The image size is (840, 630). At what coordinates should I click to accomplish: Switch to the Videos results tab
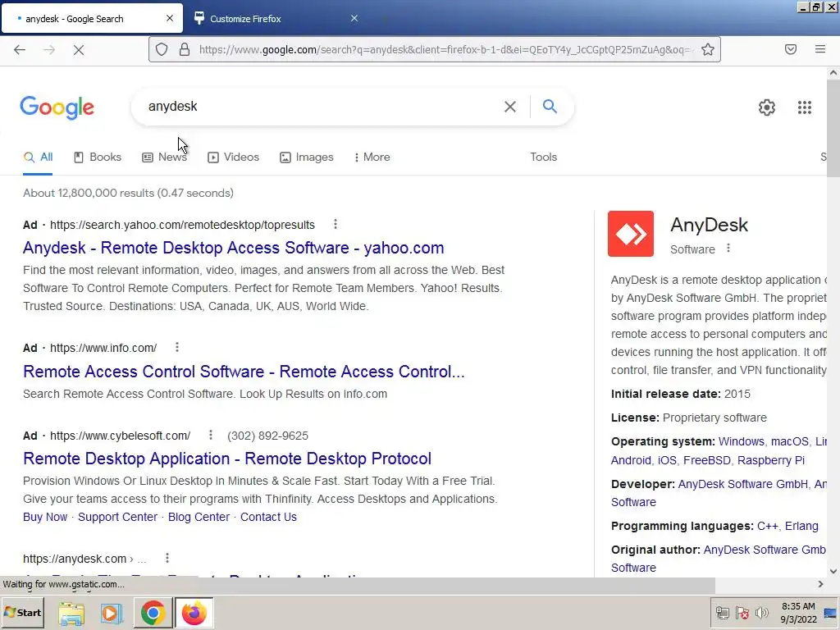(x=233, y=157)
